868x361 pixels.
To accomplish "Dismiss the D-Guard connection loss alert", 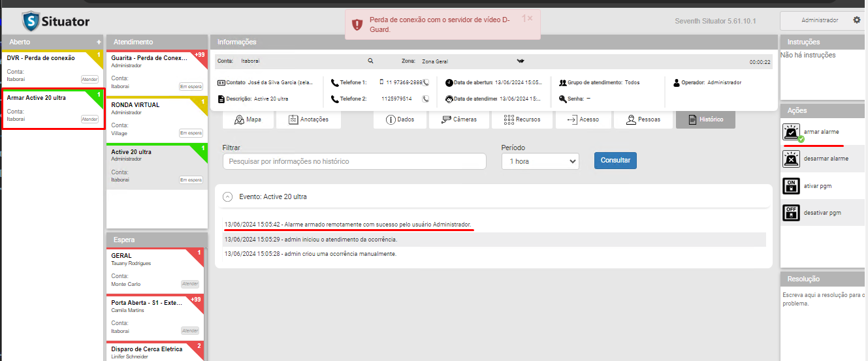I will point(530,18).
